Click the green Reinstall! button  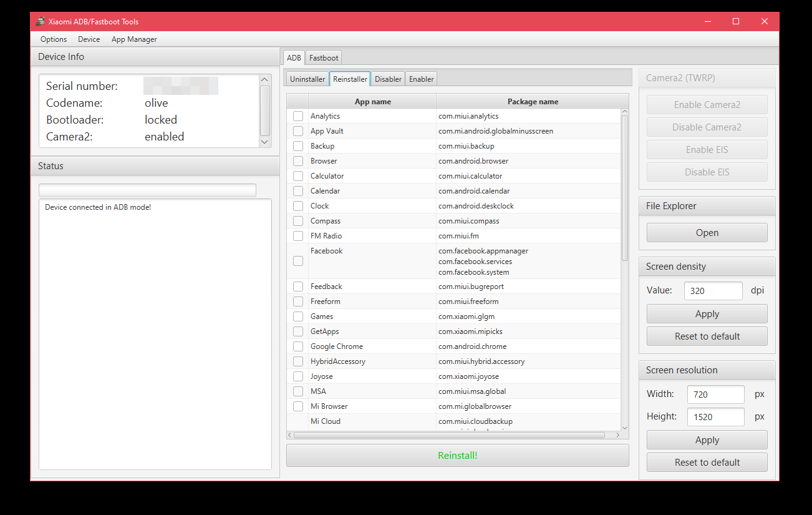[x=458, y=456]
